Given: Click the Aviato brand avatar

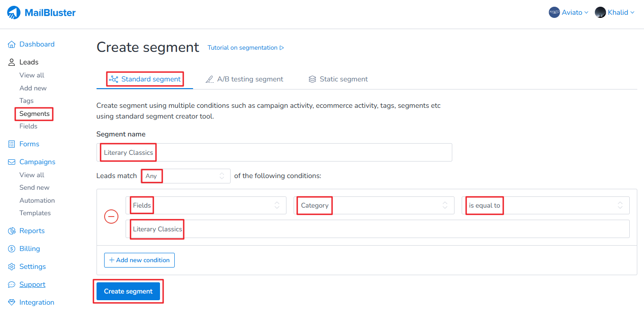Looking at the screenshot, I should pos(554,13).
